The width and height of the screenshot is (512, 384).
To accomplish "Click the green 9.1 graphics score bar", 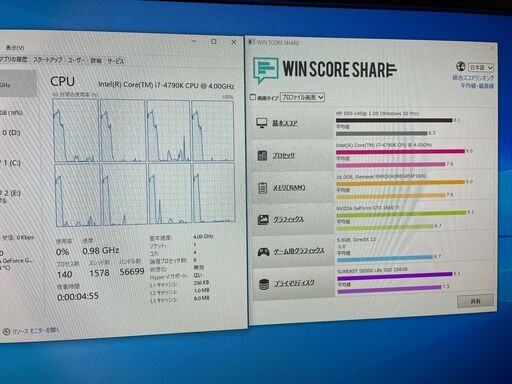I will pos(401,213).
